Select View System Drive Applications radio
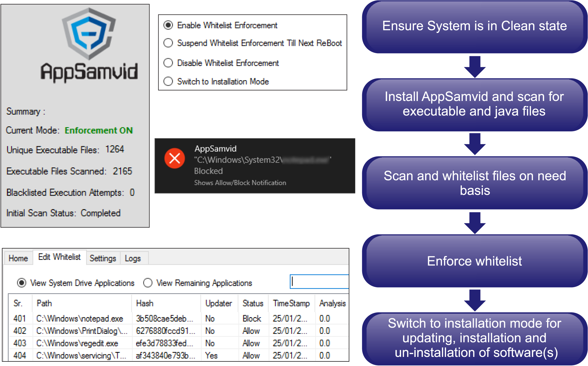 coord(22,283)
